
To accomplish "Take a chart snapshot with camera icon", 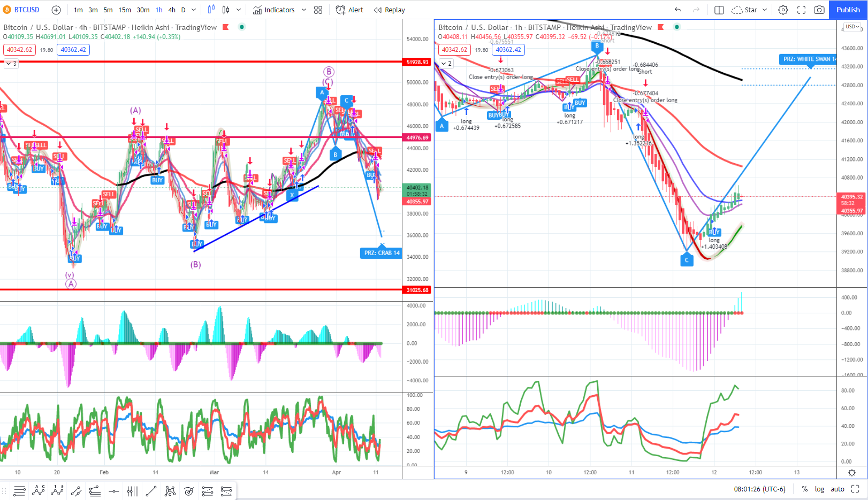I will click(x=819, y=10).
